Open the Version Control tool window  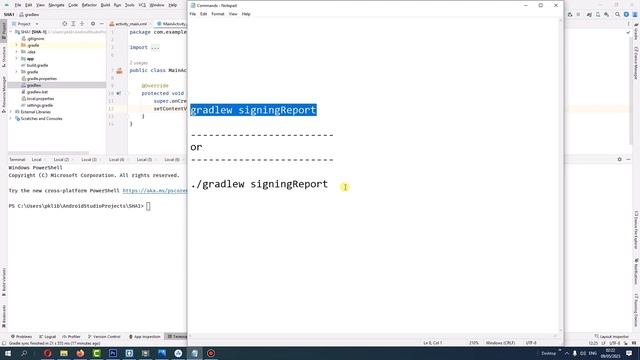click(x=104, y=336)
